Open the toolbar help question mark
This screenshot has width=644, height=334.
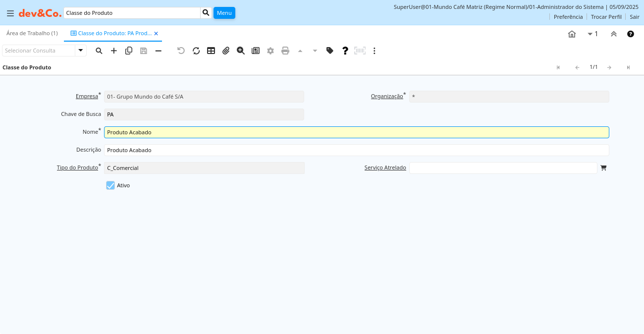[345, 51]
